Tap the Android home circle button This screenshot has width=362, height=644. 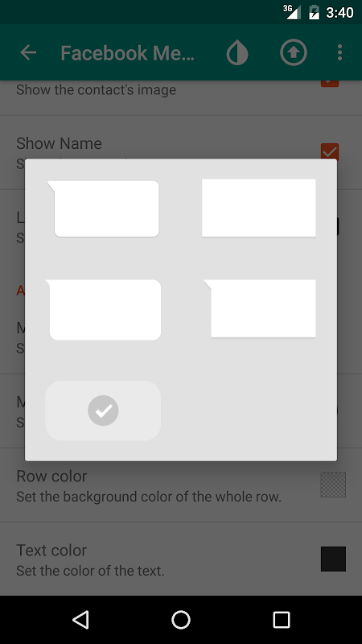pos(181,620)
